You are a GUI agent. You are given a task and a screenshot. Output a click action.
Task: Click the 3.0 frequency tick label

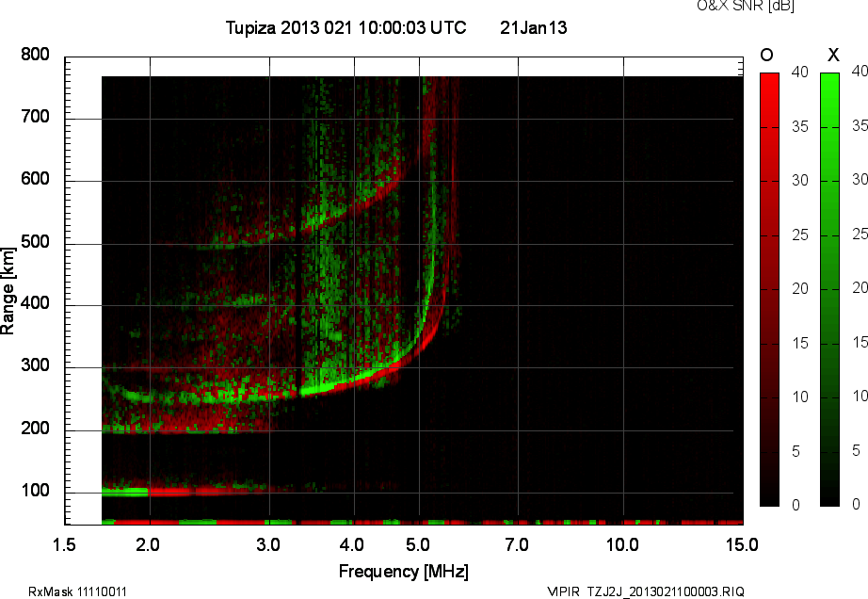click(x=268, y=544)
